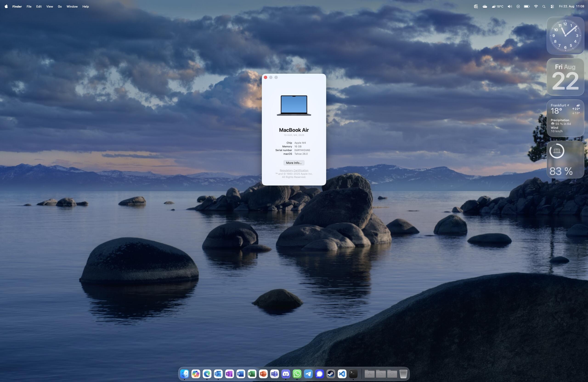Open the Window menu
Viewport: 588px width, 382px height.
tap(72, 6)
